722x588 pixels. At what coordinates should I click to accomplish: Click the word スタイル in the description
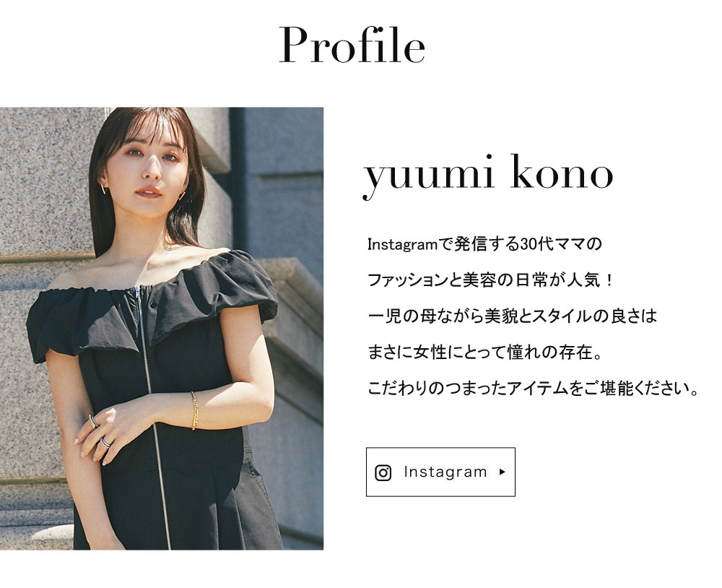click(x=561, y=316)
